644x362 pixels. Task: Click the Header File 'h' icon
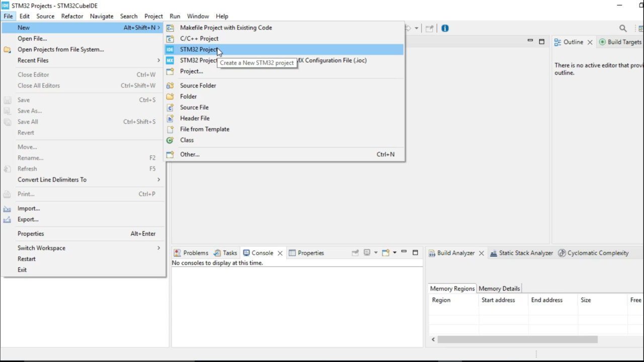[x=170, y=118]
